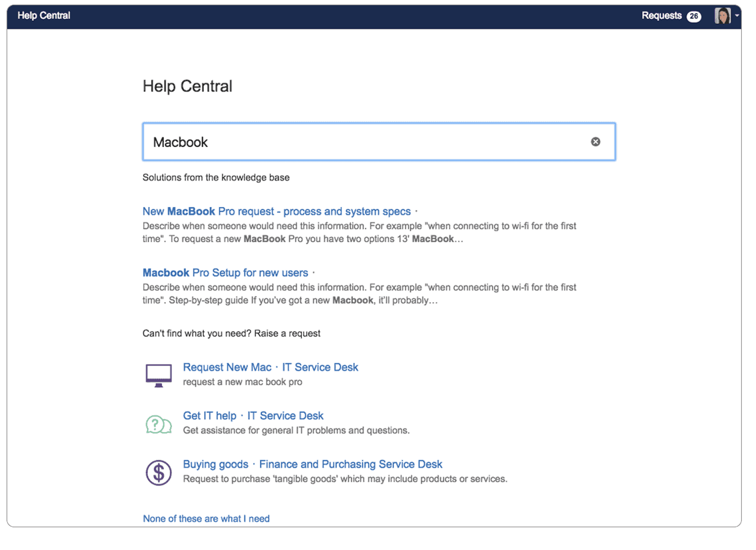
Task: Click 'Can't find what you need? Raise a request'
Action: pos(232,334)
